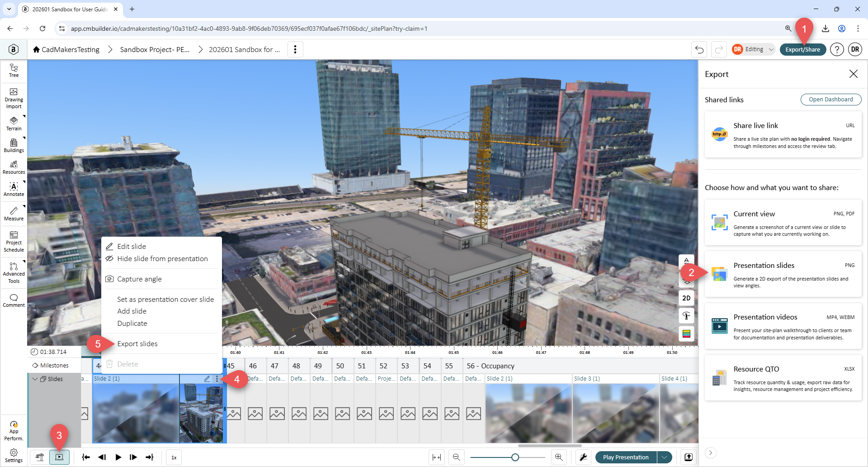Click the wrench timeline settings icon
Viewport: 868px width, 467px height.
point(583,457)
